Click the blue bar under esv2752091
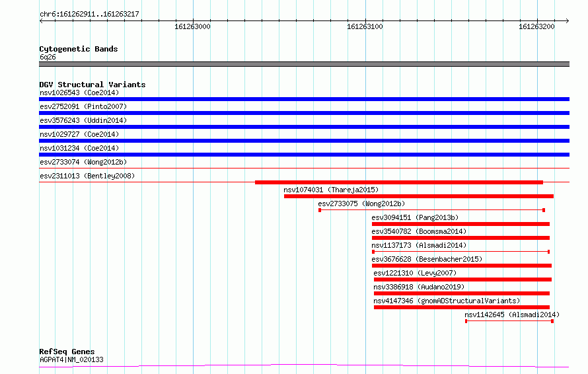Viewport: 588px width, 374px height. tap(304, 113)
